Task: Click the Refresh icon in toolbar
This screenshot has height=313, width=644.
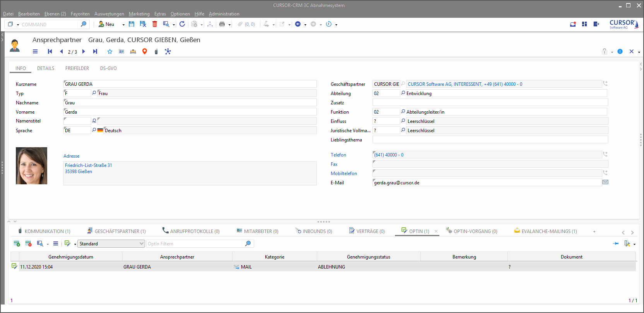Action: click(182, 24)
